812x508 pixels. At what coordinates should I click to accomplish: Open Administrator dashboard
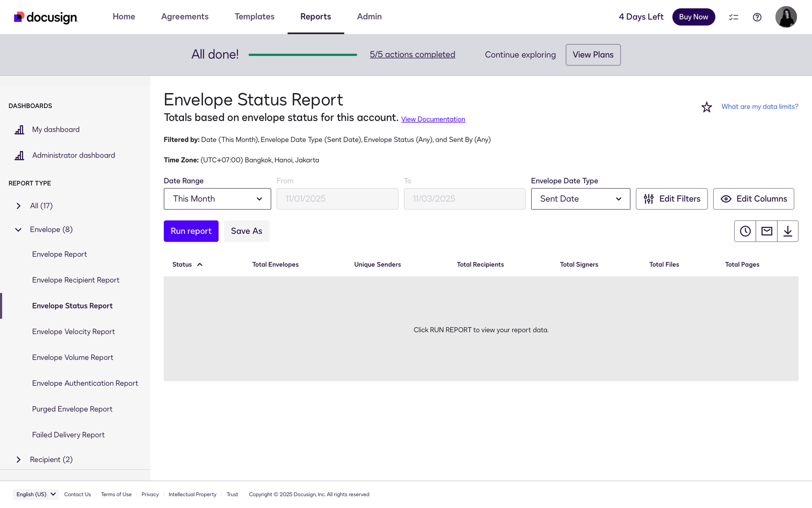point(74,155)
